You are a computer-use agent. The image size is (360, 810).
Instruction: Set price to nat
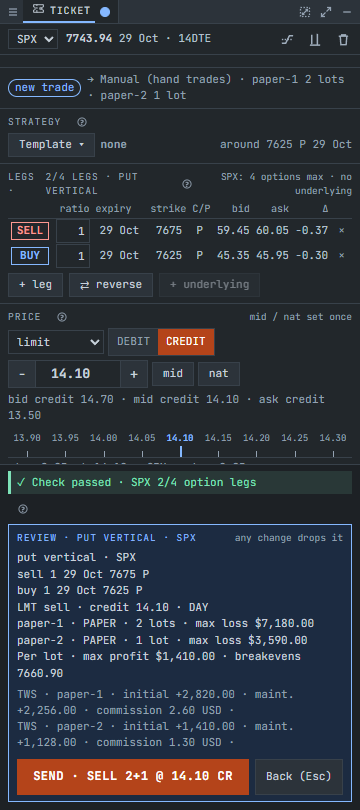[219, 373]
